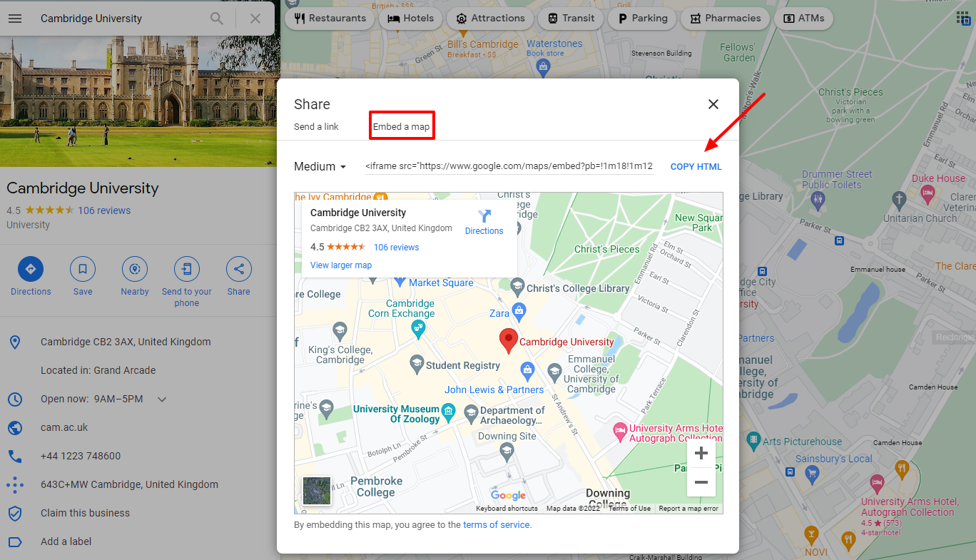Image resolution: width=976 pixels, height=560 pixels.
Task: Click the phone number icon
Action: [x=15, y=456]
